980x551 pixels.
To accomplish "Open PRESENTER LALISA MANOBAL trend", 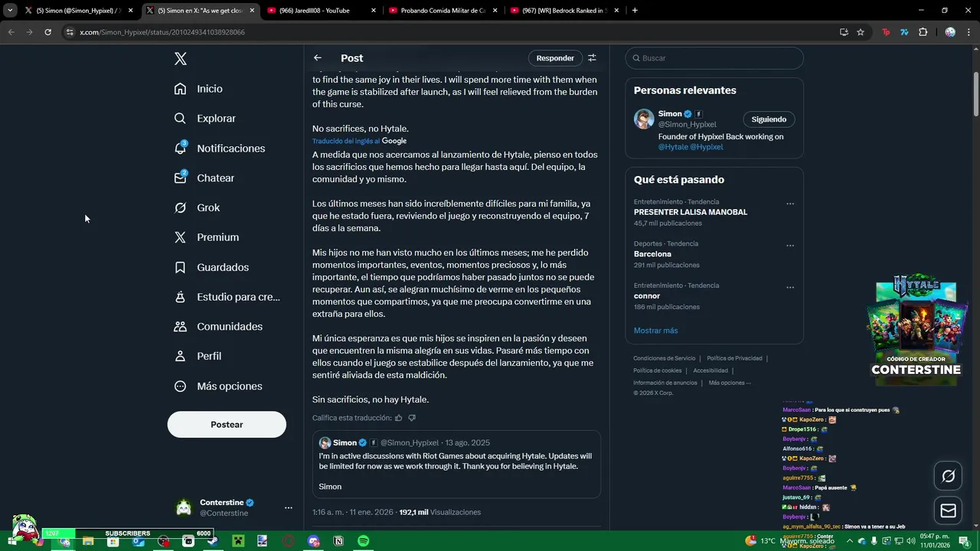I will 691,212.
